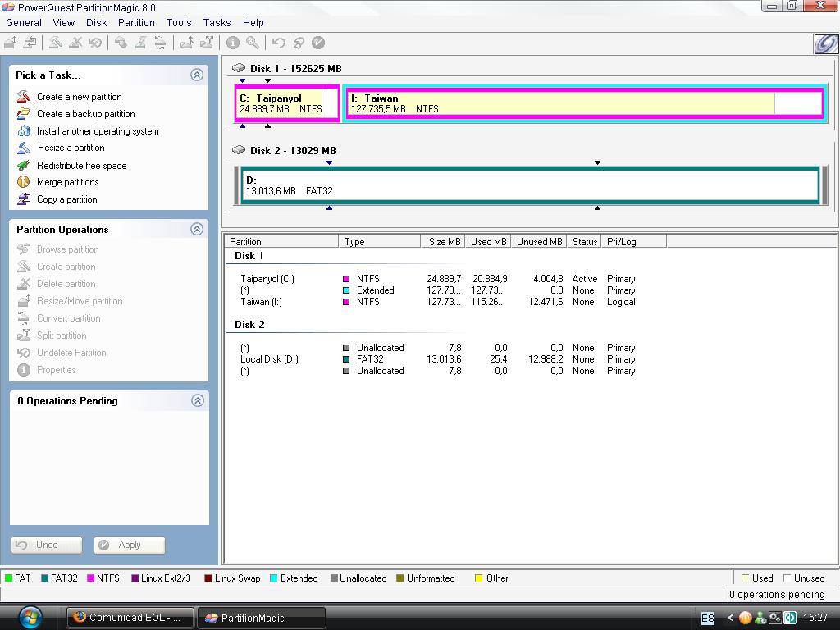Click the Undo button
The image size is (840, 630).
[x=47, y=545]
